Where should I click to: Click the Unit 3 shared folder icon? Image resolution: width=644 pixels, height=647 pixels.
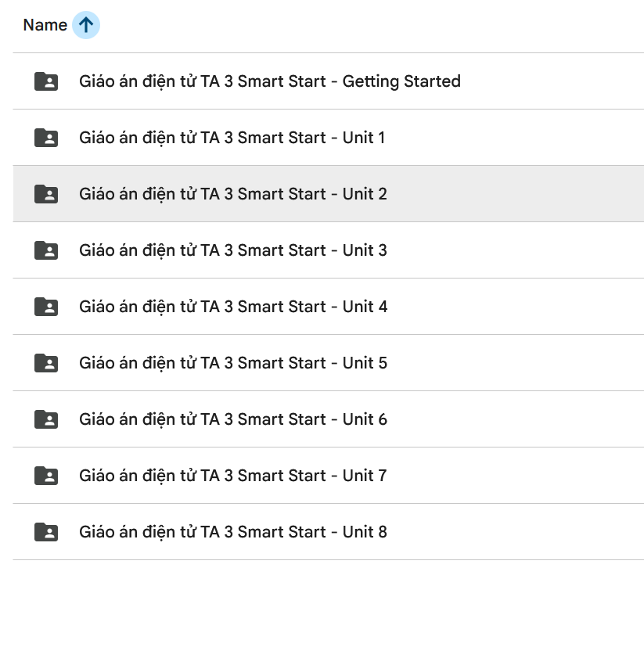(x=47, y=250)
